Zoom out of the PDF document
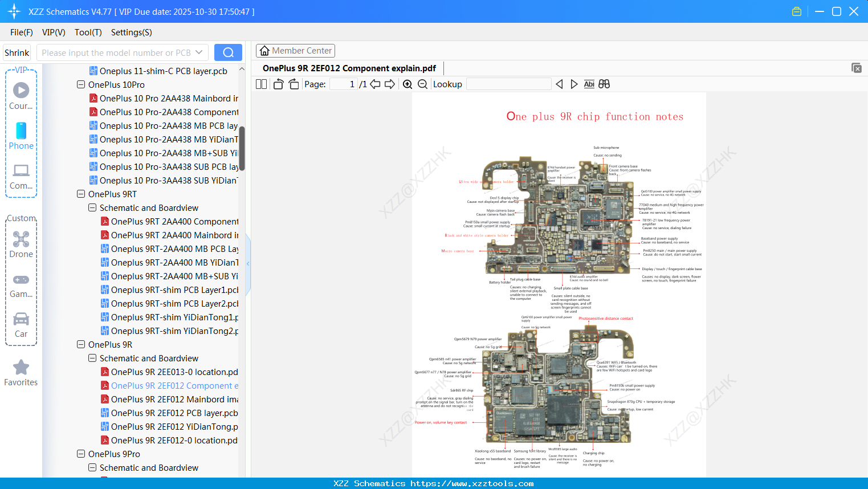The image size is (868, 489). [422, 84]
